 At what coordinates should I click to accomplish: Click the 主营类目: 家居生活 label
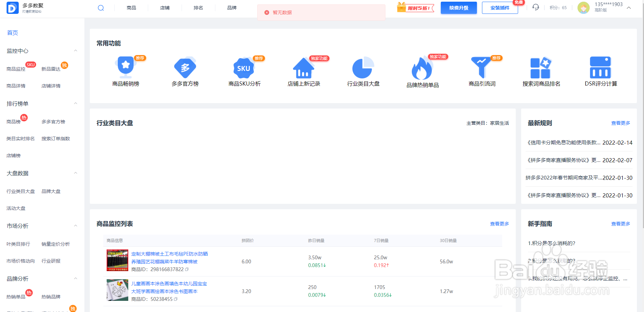[488, 123]
